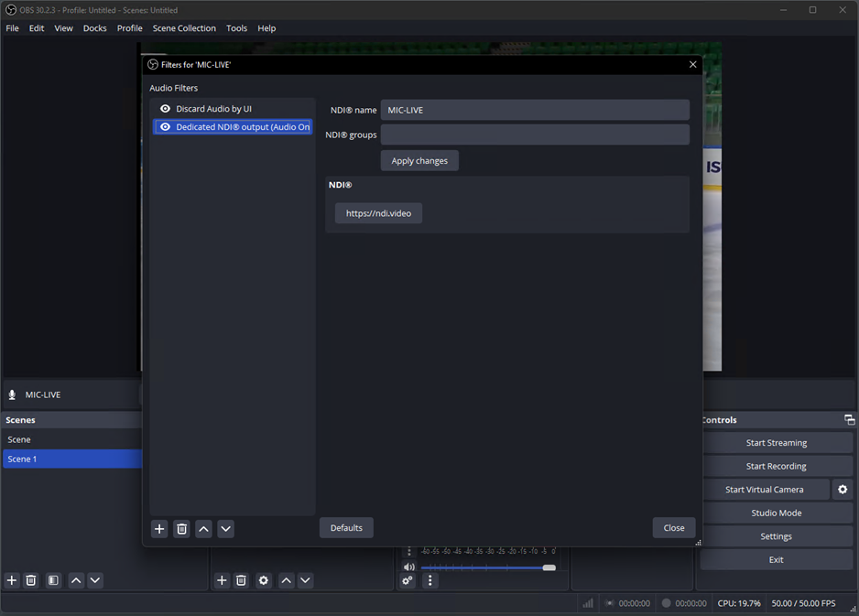859x616 pixels.
Task: Open the Docks menu
Action: pyautogui.click(x=95, y=28)
